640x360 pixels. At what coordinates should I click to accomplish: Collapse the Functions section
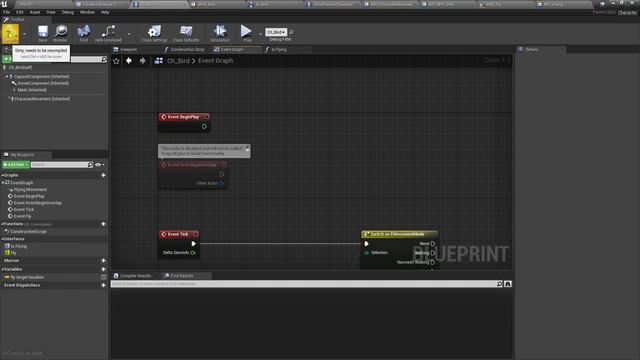[x=2, y=224]
